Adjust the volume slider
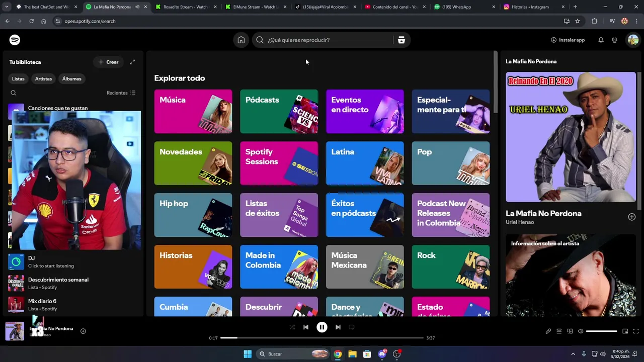This screenshot has height=362, width=644. [x=602, y=331]
